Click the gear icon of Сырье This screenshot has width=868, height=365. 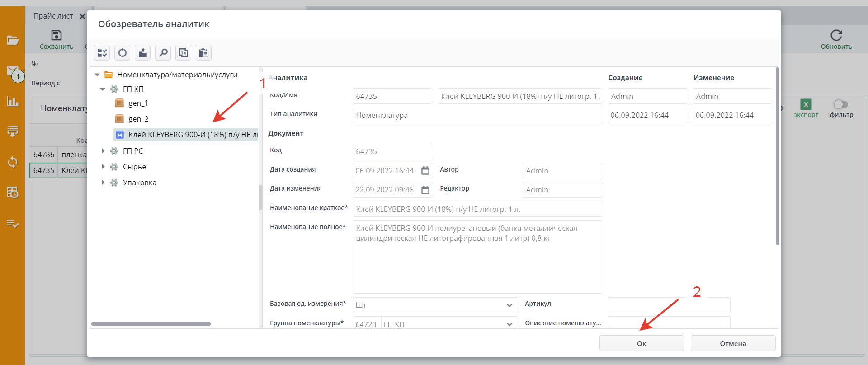pos(114,167)
